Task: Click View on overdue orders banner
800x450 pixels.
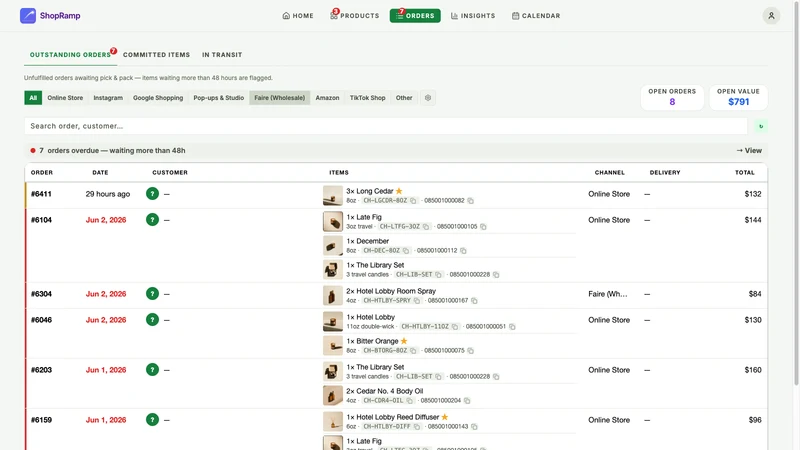Action: (749, 151)
